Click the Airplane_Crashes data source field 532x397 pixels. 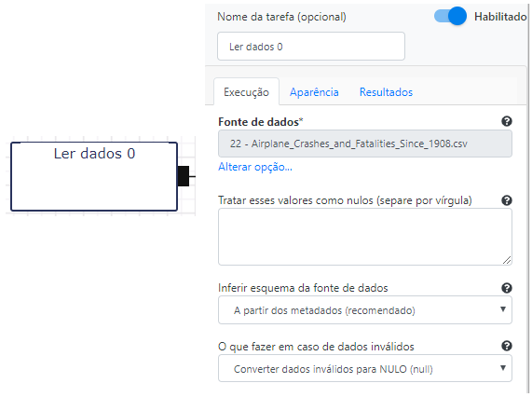(x=365, y=144)
